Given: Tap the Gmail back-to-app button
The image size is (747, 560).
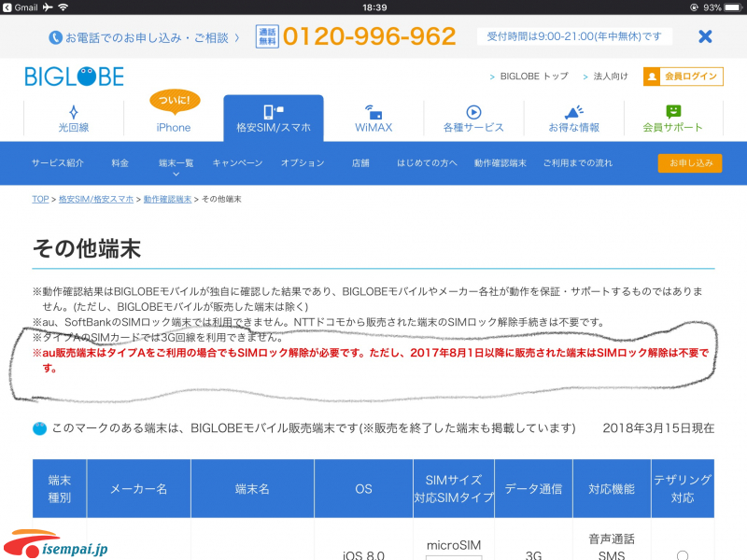Looking at the screenshot, I should [21, 7].
